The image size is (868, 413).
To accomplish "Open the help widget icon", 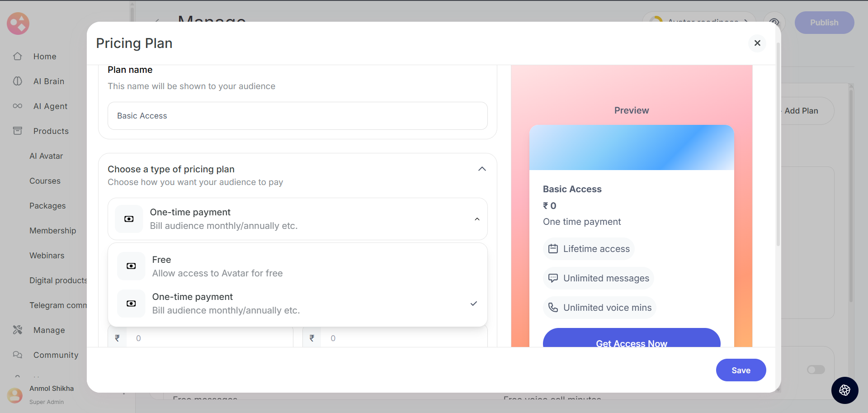I will (x=844, y=390).
